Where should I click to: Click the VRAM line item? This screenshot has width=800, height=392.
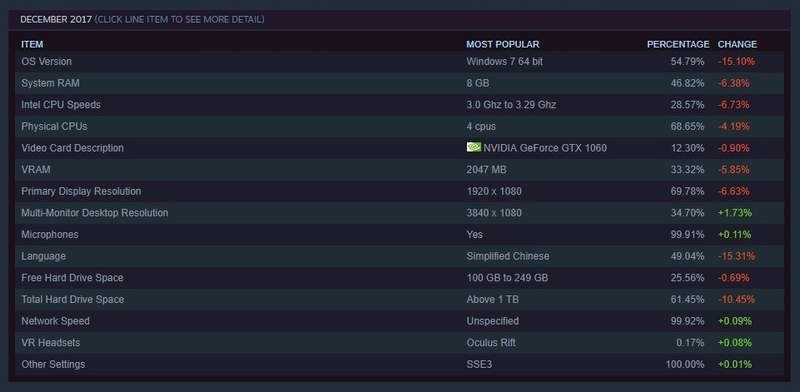(x=399, y=169)
